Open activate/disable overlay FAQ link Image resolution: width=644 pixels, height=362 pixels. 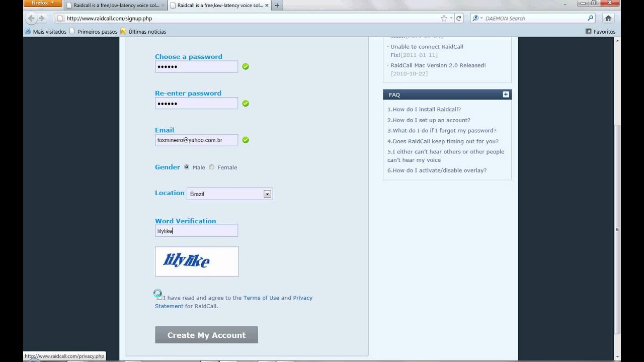coord(437,170)
